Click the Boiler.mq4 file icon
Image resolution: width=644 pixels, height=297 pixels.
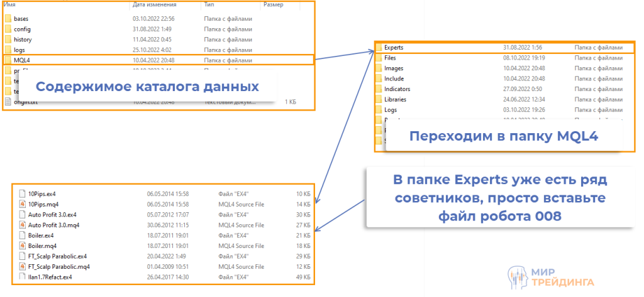[23, 246]
